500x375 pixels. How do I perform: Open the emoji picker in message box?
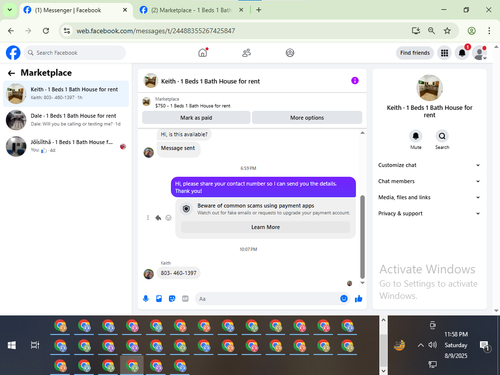tap(344, 299)
